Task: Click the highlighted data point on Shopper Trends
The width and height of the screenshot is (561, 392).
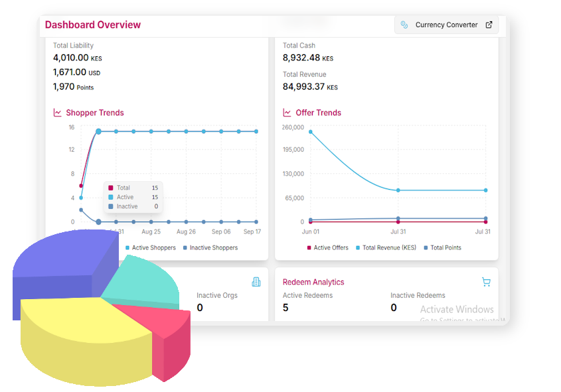Action: coord(98,131)
